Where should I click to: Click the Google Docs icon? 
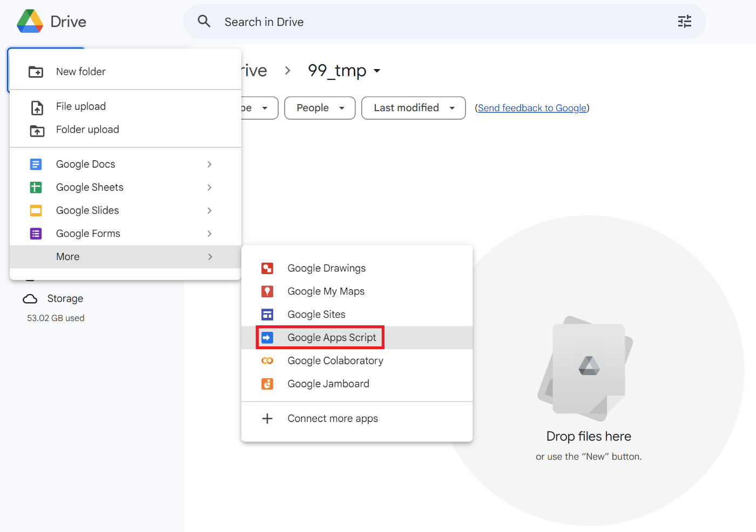pos(36,164)
